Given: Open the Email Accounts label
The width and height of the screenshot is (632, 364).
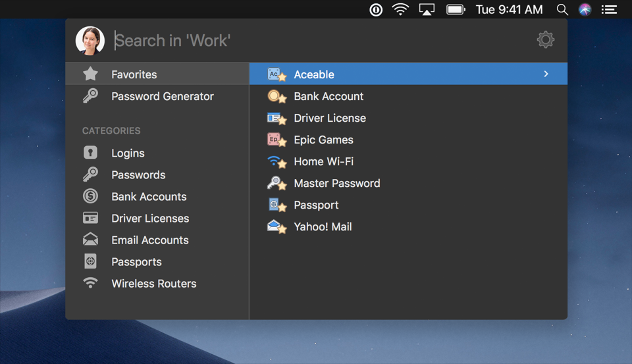Looking at the screenshot, I should point(150,240).
